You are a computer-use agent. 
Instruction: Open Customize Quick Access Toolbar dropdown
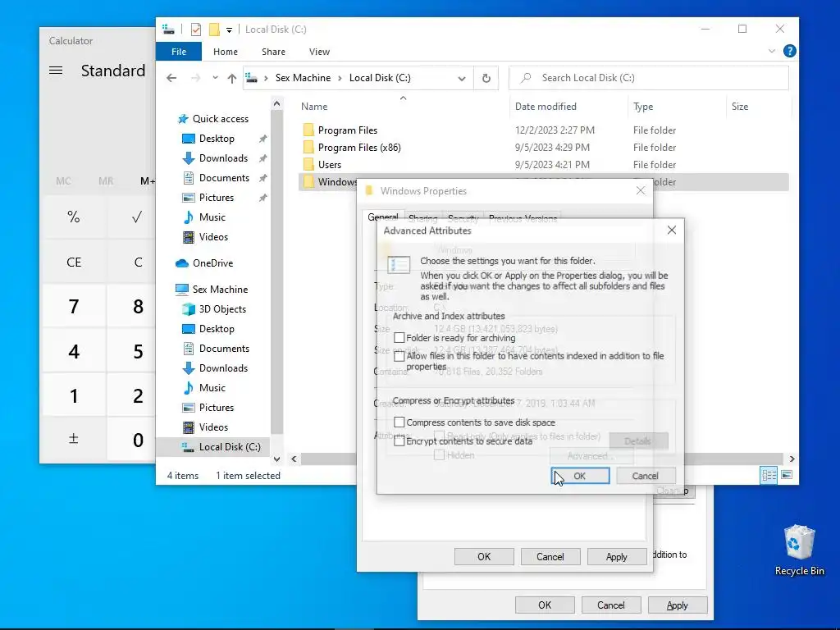(x=230, y=30)
